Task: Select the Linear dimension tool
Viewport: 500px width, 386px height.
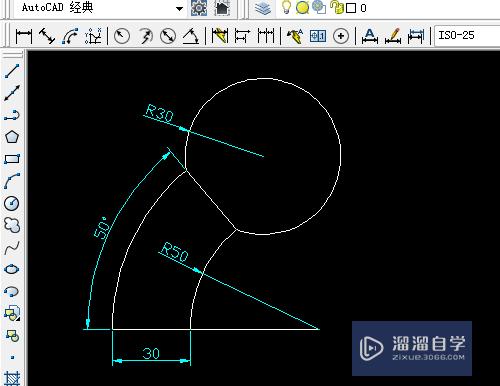Action: click(24, 36)
